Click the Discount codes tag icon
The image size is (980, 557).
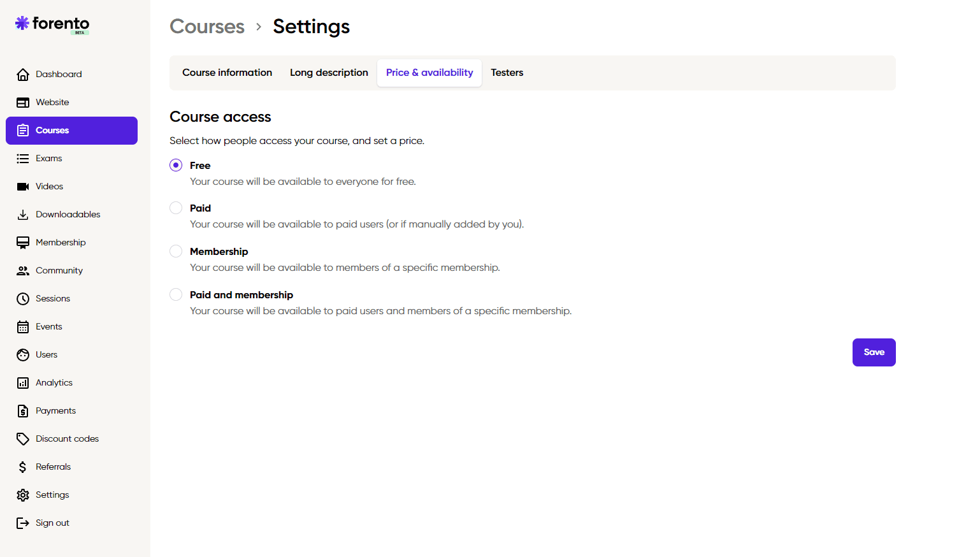[x=23, y=439]
